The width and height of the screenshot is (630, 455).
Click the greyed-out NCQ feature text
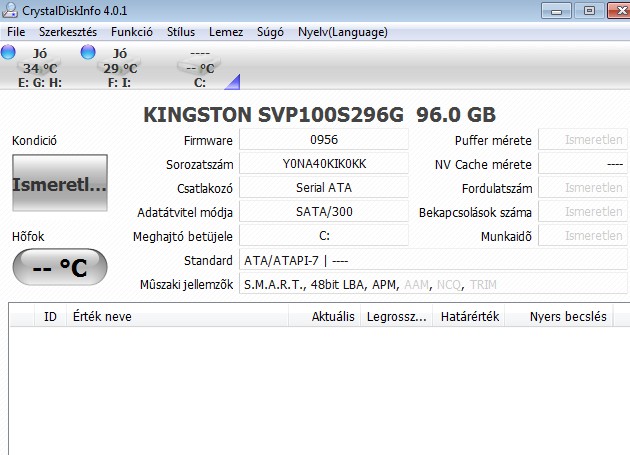[x=448, y=285]
